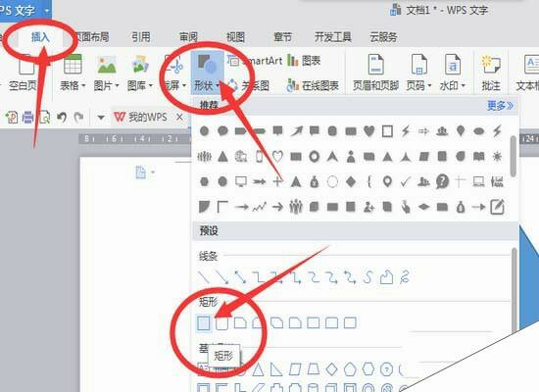Insert SmartArt graphic

tap(255, 61)
